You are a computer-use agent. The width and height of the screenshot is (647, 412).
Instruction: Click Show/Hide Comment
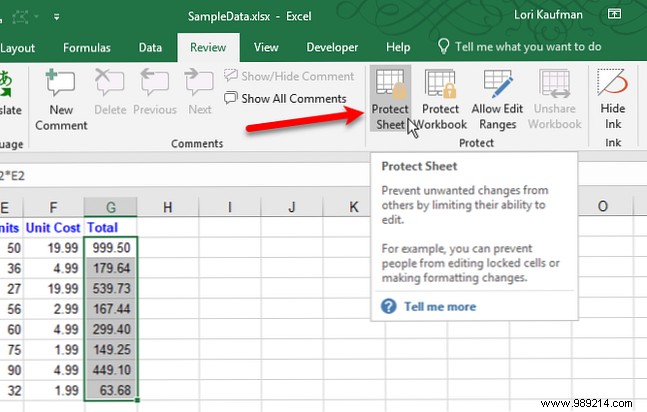289,76
